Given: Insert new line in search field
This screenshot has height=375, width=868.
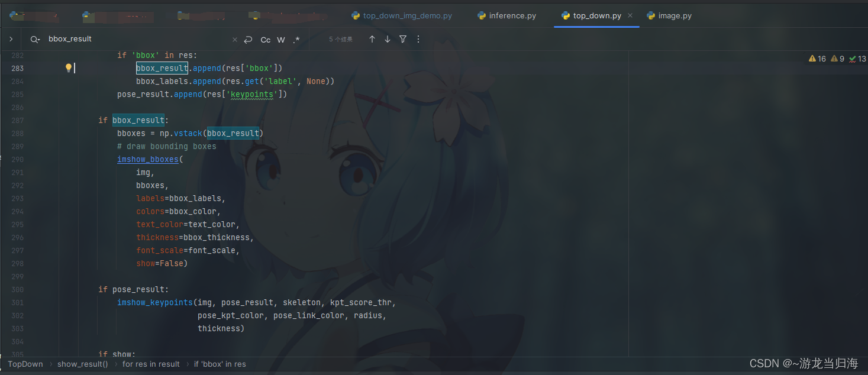Looking at the screenshot, I should [x=248, y=40].
